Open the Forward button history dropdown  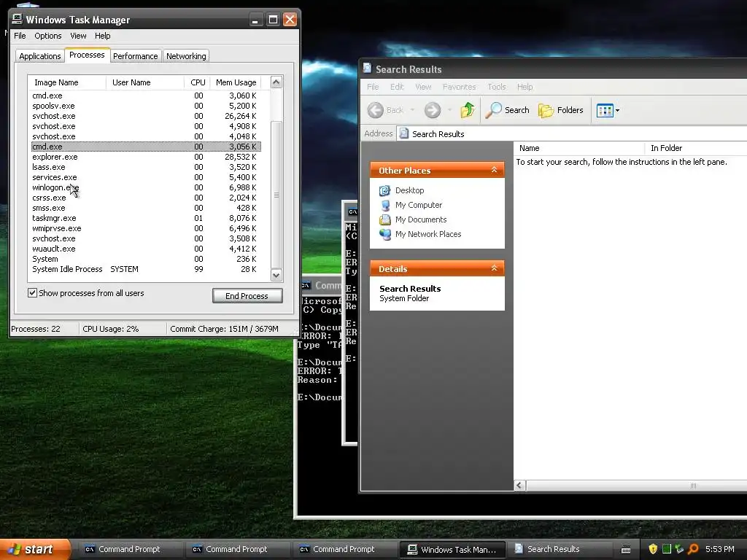point(449,110)
